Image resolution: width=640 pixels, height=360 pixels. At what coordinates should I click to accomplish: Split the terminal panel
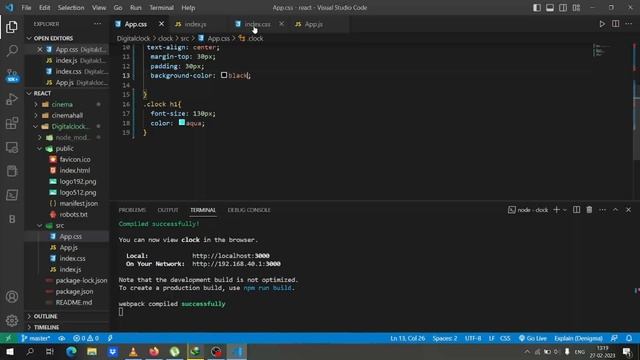(576, 210)
